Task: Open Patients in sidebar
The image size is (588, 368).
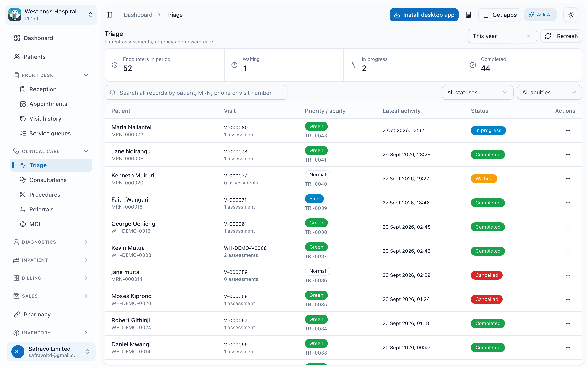Action: pos(51,57)
